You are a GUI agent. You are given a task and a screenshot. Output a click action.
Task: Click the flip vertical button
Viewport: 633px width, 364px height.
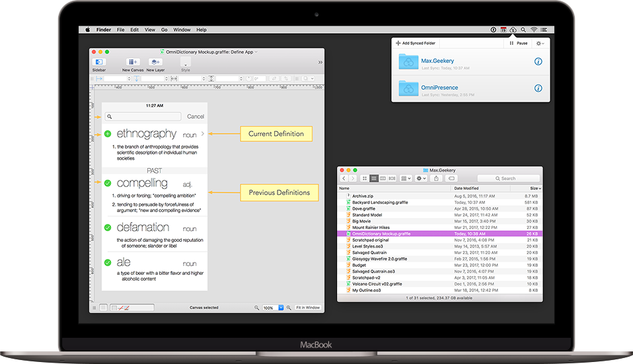(286, 79)
